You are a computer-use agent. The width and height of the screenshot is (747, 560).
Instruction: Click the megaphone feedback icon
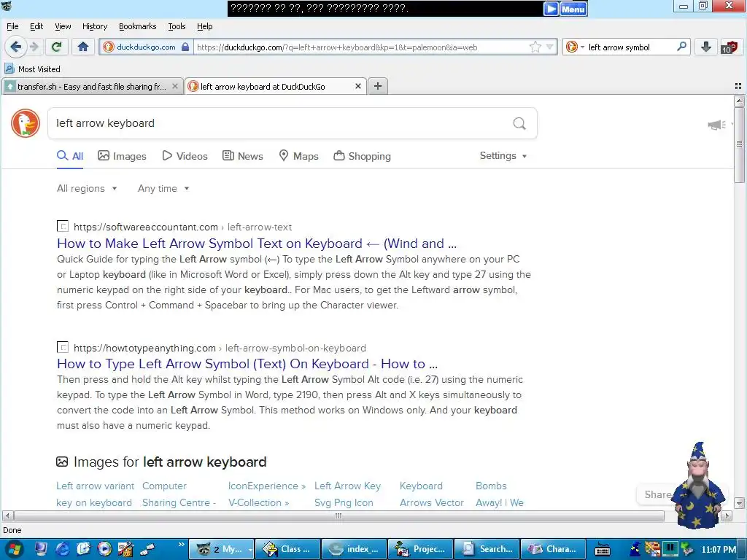tap(716, 125)
